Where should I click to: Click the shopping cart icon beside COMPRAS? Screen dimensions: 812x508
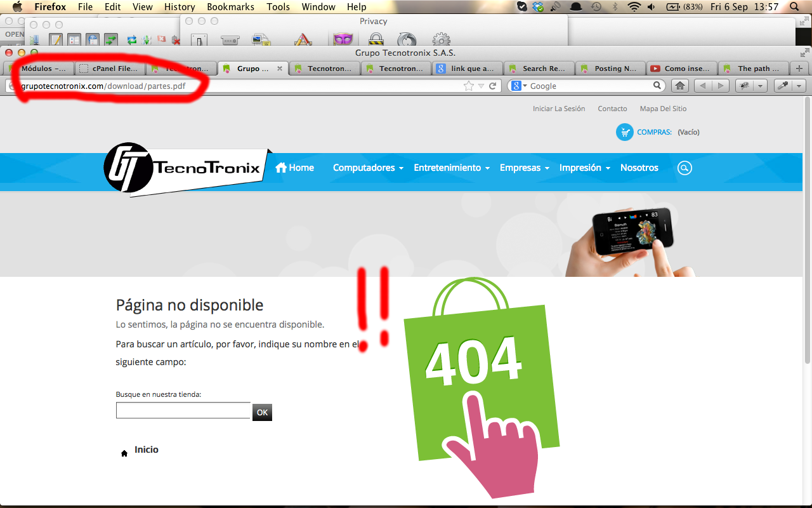(x=625, y=132)
